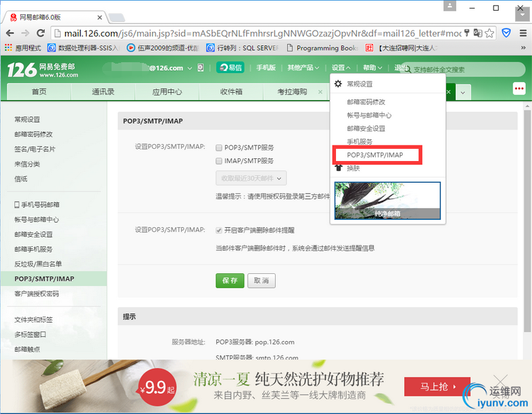Screen dimensions: 532x414
Task: Open the 手机版 link
Action: pyautogui.click(x=266, y=68)
